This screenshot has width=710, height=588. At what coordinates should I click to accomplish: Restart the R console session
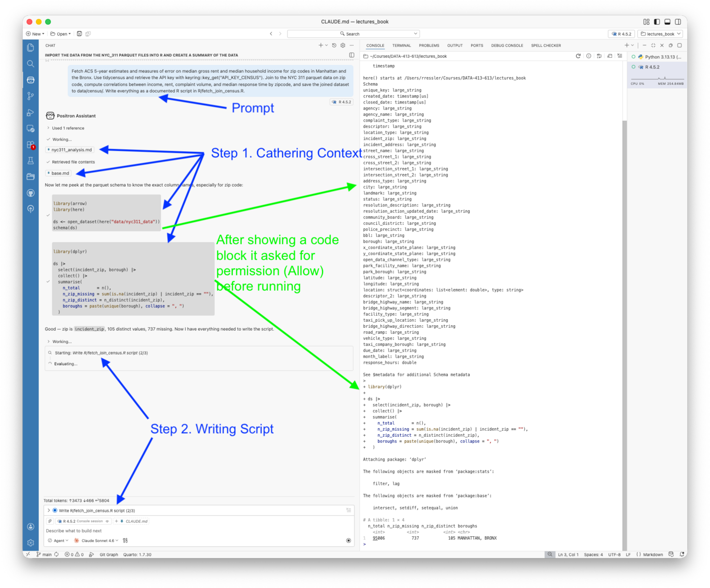[x=578, y=56]
